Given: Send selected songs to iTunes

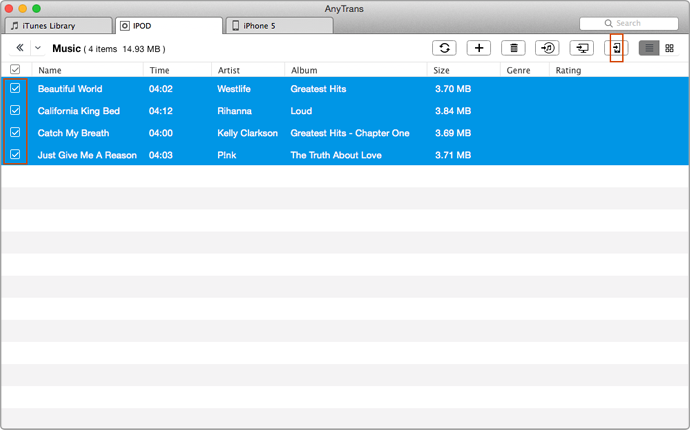Looking at the screenshot, I should pyautogui.click(x=547, y=48).
